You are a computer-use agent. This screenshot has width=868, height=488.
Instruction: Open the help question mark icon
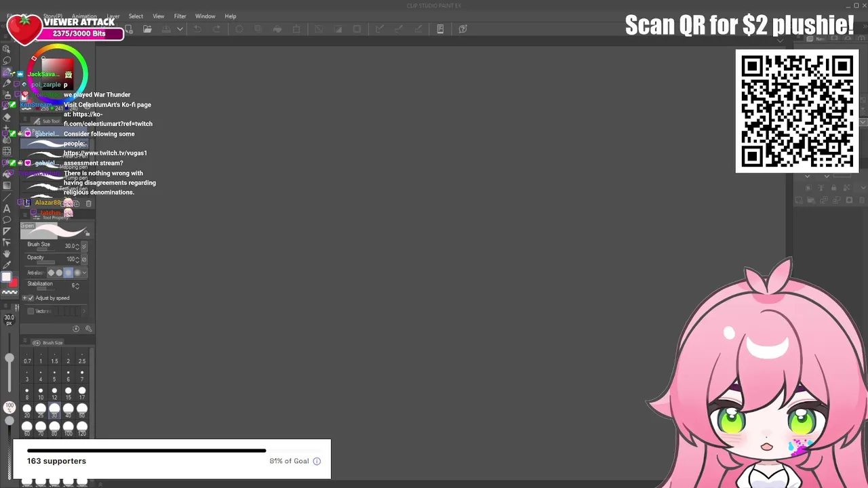(x=463, y=29)
